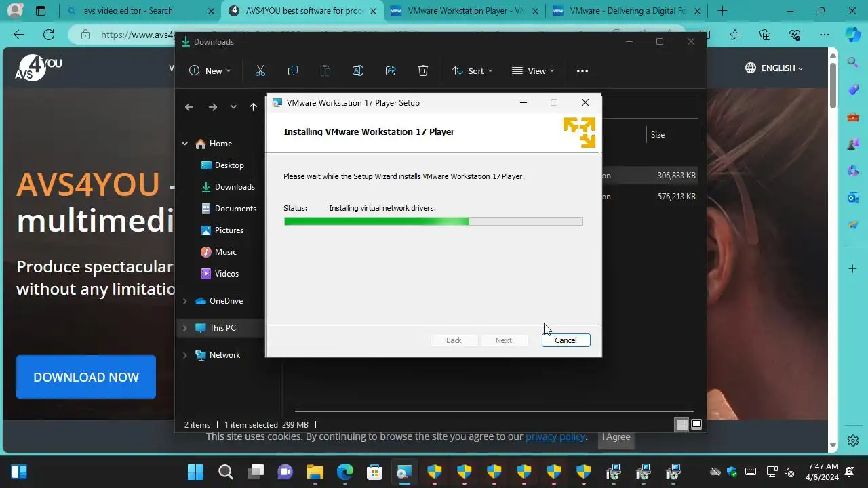Open the See more (three dots) menu in Downloads
868x488 pixels.
point(582,70)
